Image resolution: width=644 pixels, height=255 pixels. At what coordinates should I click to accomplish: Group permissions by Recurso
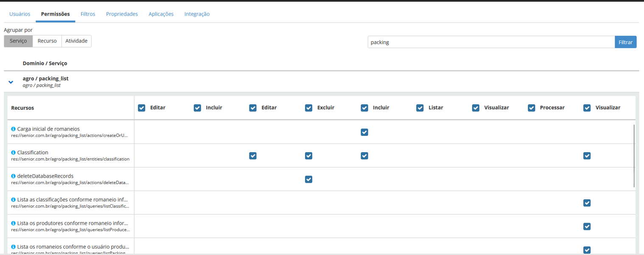tap(47, 41)
